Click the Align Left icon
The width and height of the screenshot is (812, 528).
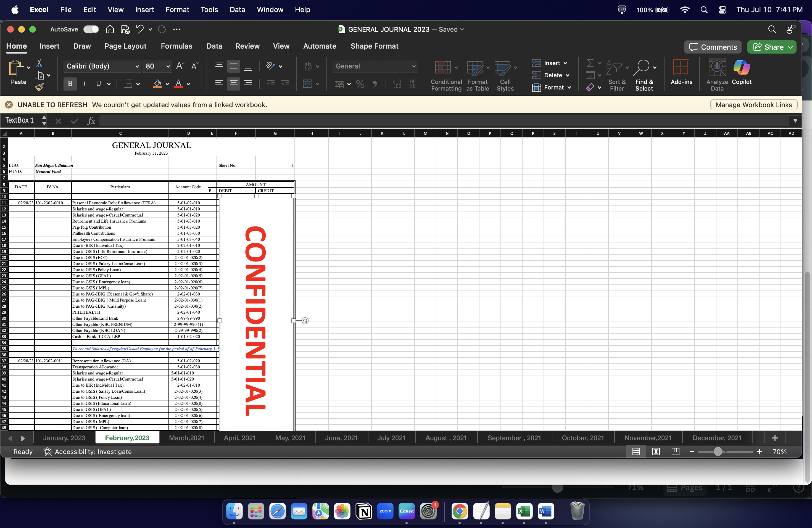(219, 84)
